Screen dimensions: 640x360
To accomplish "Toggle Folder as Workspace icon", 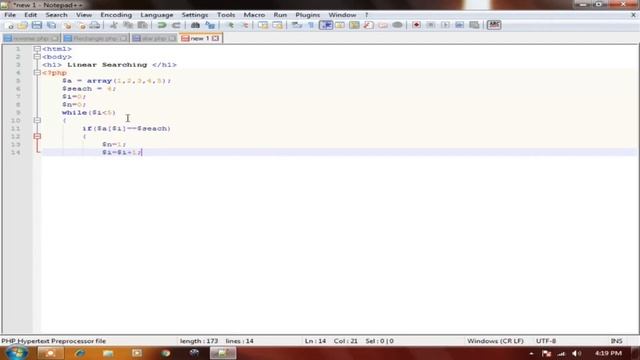I will point(383,25).
